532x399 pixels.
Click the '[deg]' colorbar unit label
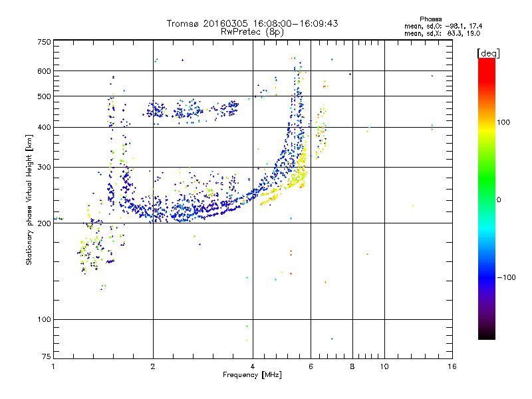coord(488,53)
